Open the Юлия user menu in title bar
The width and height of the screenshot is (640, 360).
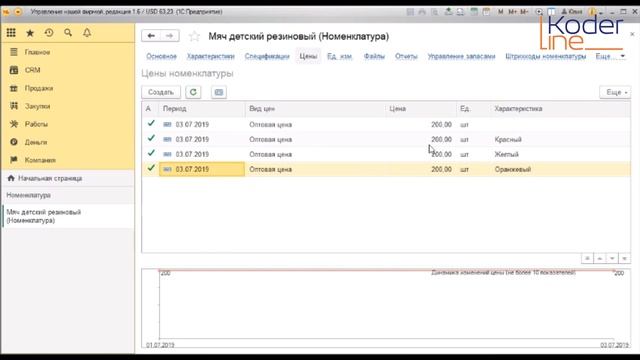pyautogui.click(x=572, y=12)
